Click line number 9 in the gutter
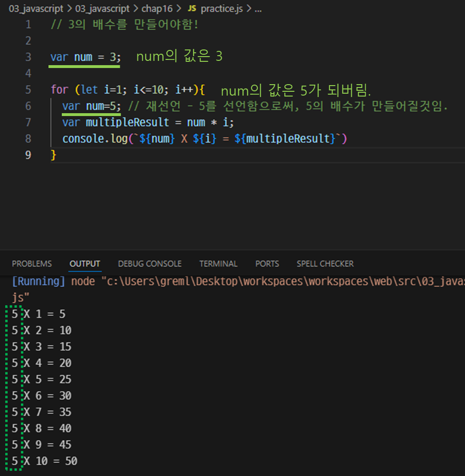This screenshot has width=465, height=476. (28, 155)
